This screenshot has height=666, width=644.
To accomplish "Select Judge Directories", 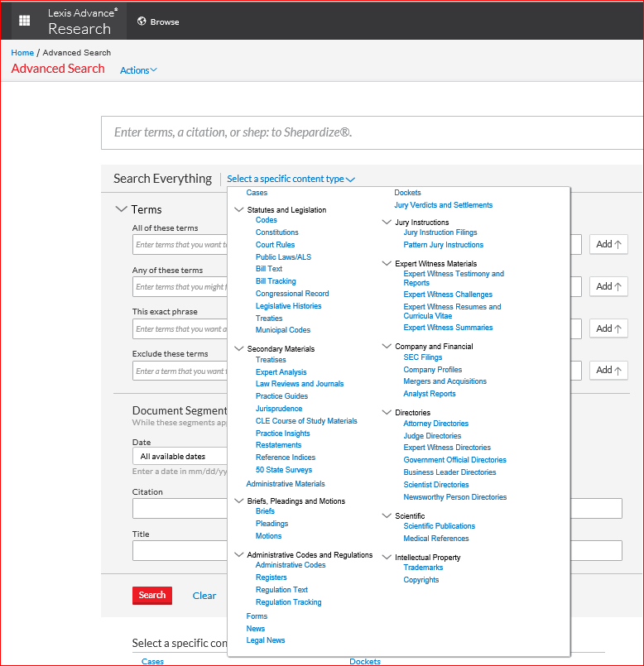I will pyautogui.click(x=432, y=435).
